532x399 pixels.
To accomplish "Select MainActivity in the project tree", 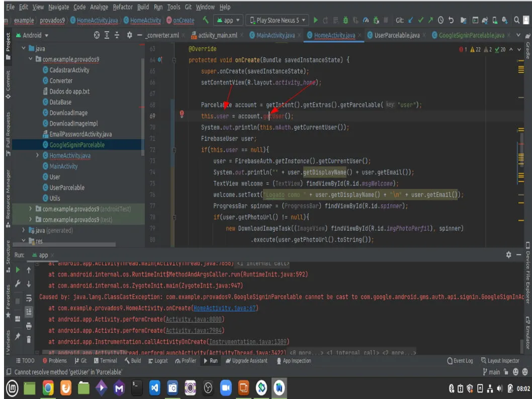I will coord(63,166).
